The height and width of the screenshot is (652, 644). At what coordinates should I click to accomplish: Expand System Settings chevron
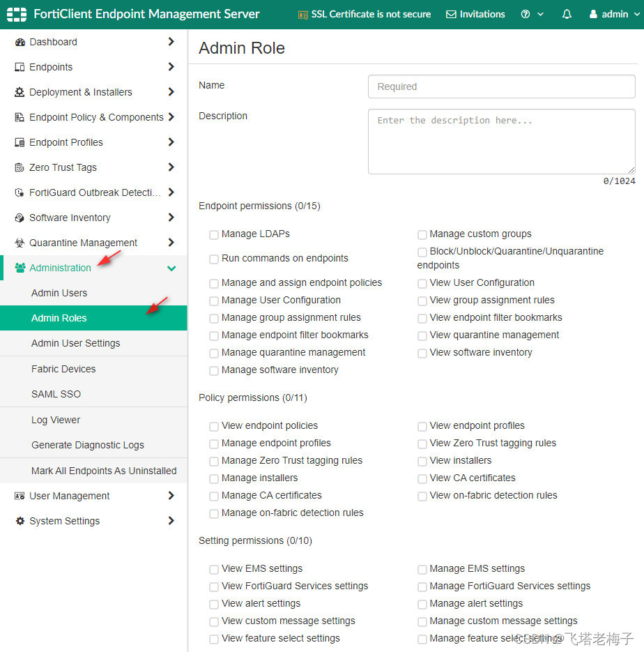coord(171,521)
